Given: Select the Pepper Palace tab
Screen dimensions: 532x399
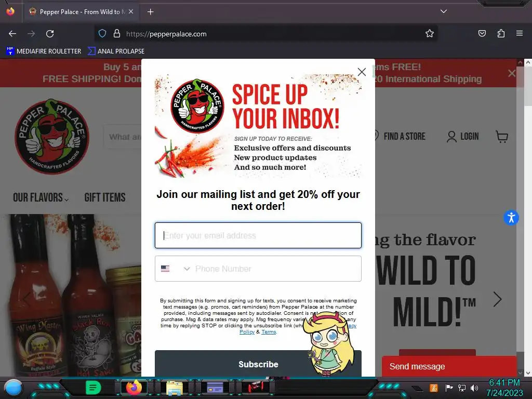Looking at the screenshot, I should click(x=82, y=12).
